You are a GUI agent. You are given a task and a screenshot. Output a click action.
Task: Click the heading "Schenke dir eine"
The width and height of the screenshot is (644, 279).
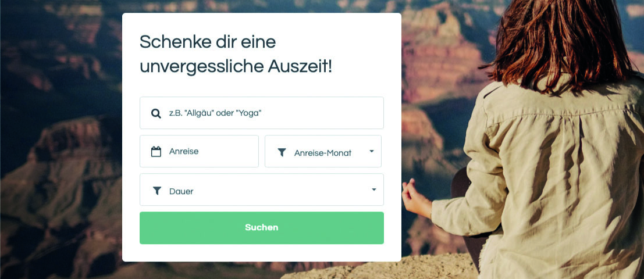[x=208, y=41]
